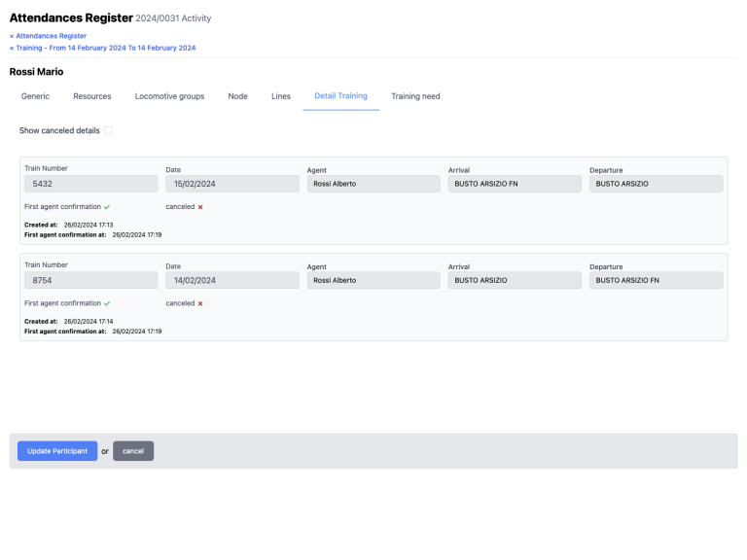Click green checkmark for train 8754 confirmation

click(107, 303)
